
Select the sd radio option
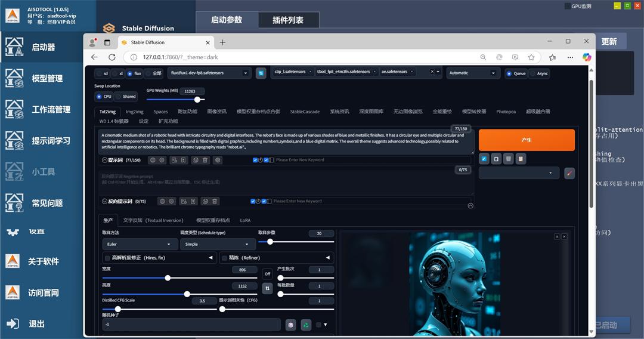99,73
